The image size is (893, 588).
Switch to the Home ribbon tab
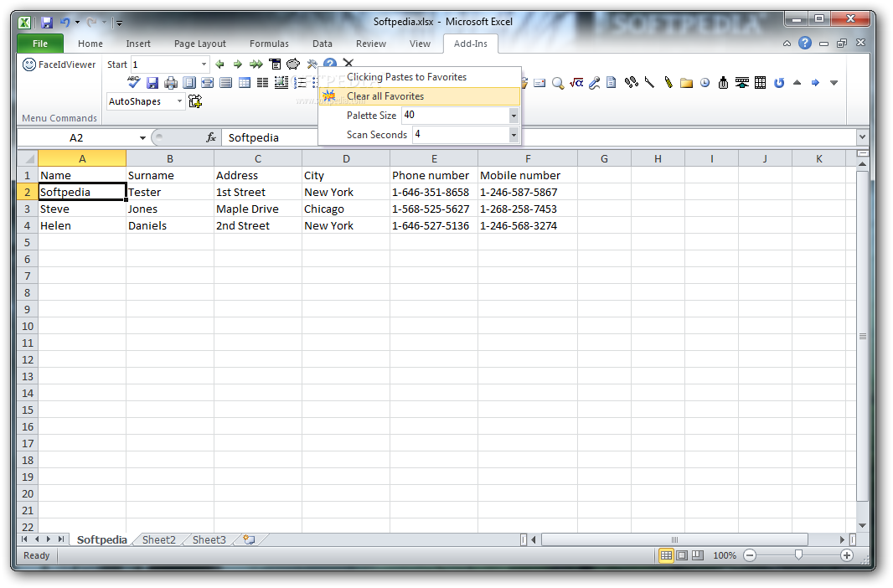[90, 44]
